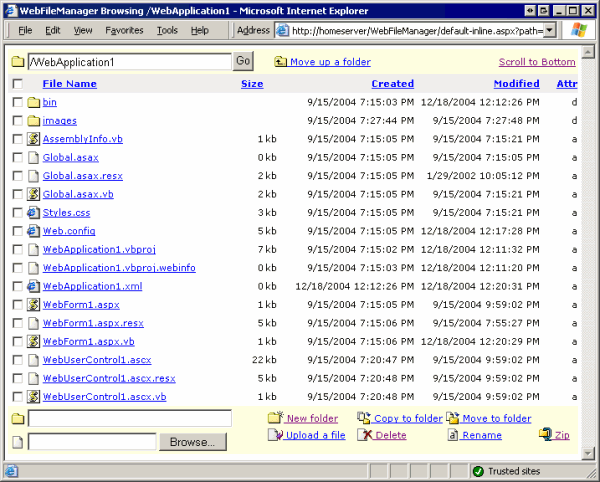Click the Trusted sites green check icon
This screenshot has width=600, height=482.
tap(478, 471)
